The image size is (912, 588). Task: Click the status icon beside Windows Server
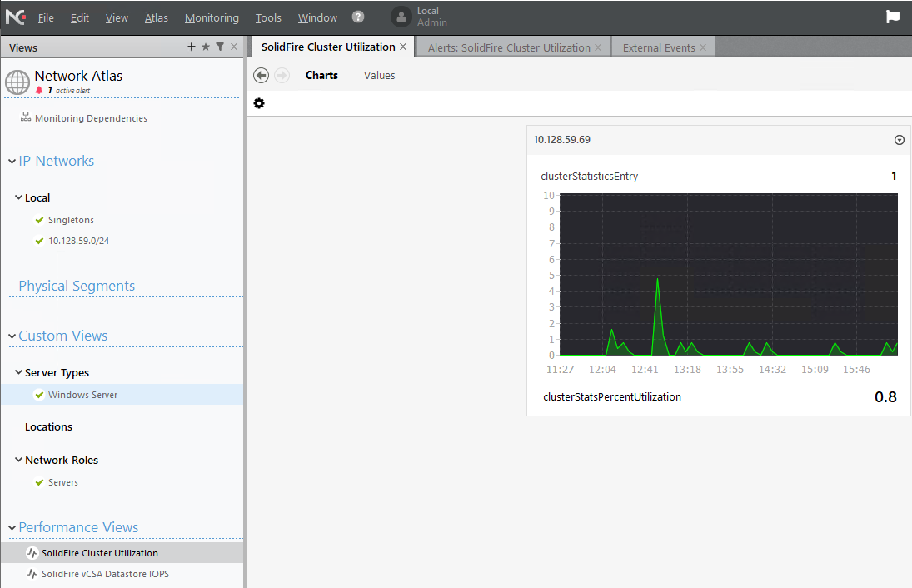(x=39, y=395)
